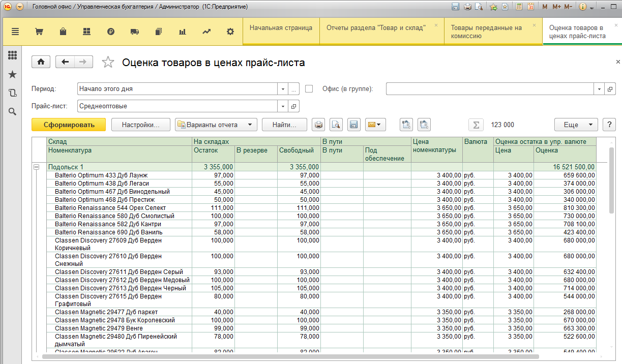Open the warehouse grid section icon
The height and width of the screenshot is (364, 622).
click(x=86, y=32)
